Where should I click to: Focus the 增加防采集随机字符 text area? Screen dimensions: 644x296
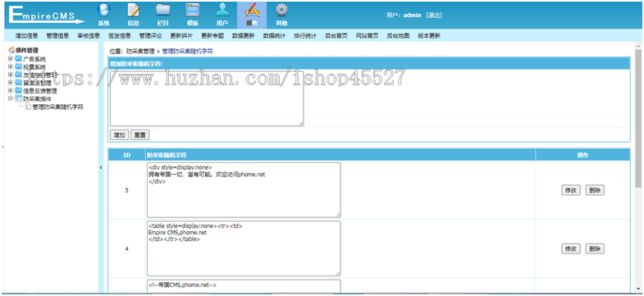pyautogui.click(x=206, y=98)
